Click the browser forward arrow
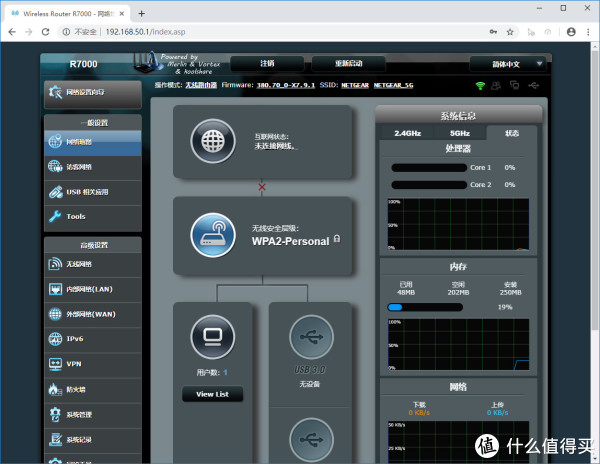Screen dimensions: 600x464 (x=29, y=32)
